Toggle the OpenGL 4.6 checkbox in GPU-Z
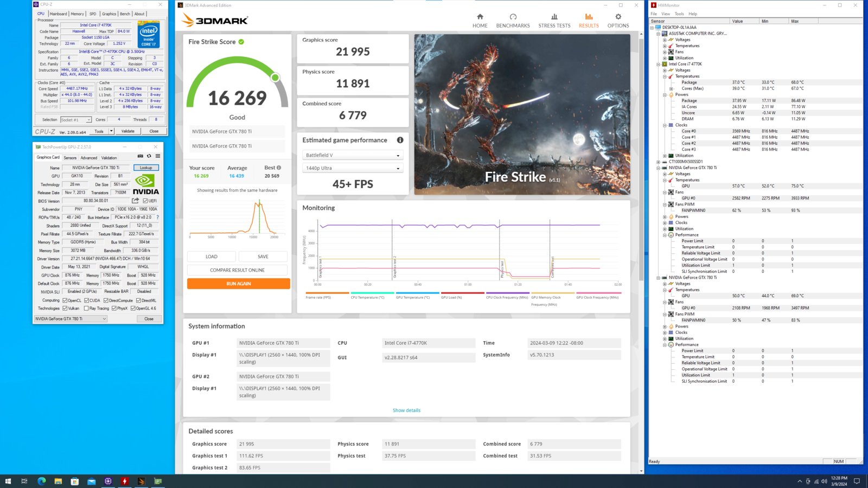Viewport: 868px width, 488px height. (133, 308)
